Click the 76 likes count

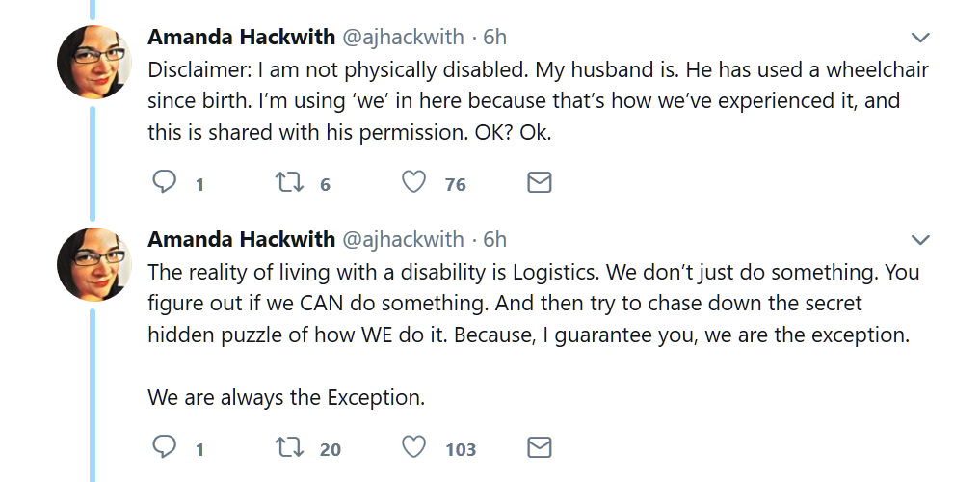(x=455, y=184)
